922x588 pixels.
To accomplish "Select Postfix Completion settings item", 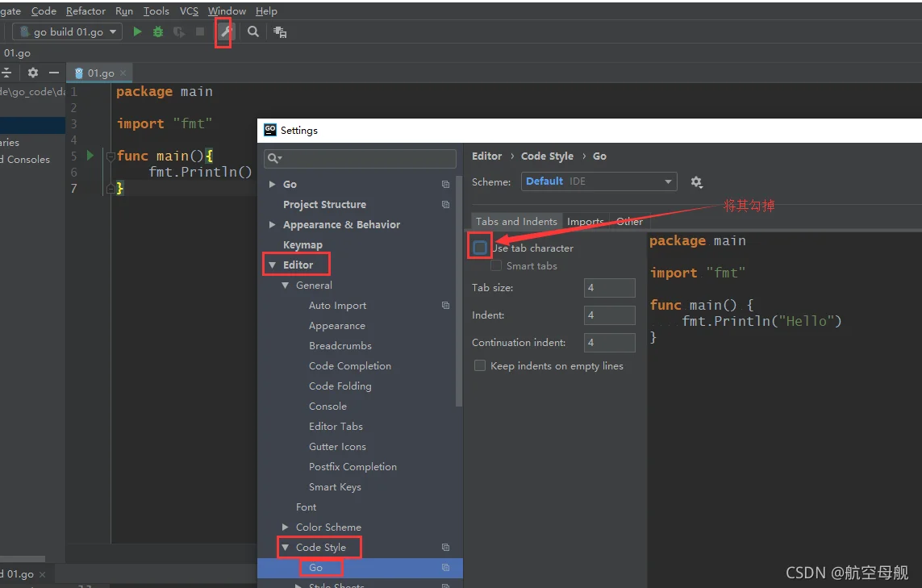I will (x=353, y=467).
